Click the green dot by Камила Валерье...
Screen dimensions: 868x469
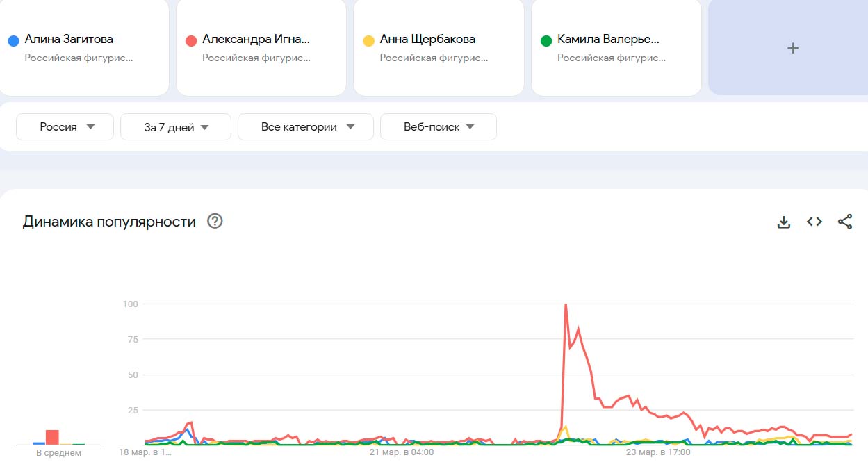click(x=546, y=40)
